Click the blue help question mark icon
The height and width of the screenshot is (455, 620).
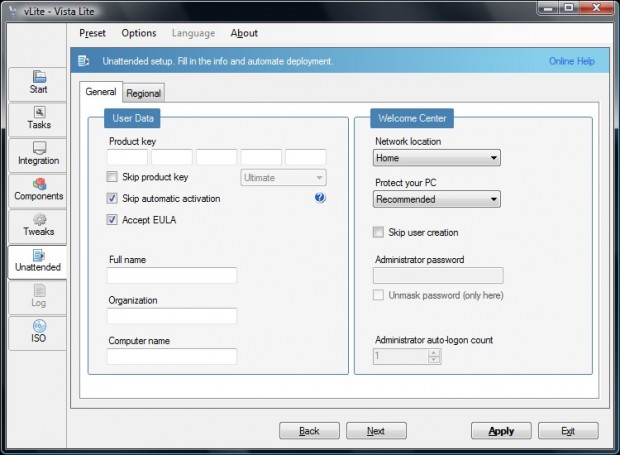pyautogui.click(x=320, y=197)
